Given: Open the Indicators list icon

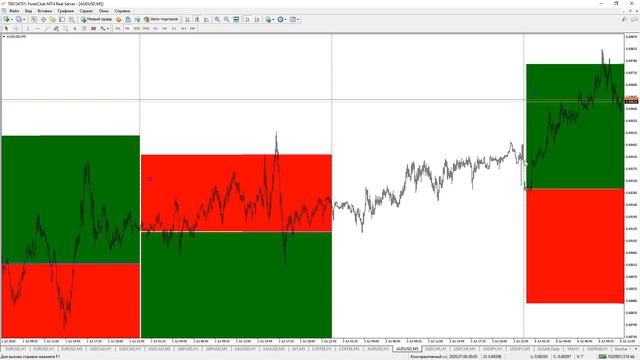Looking at the screenshot, I should pyautogui.click(x=268, y=19).
